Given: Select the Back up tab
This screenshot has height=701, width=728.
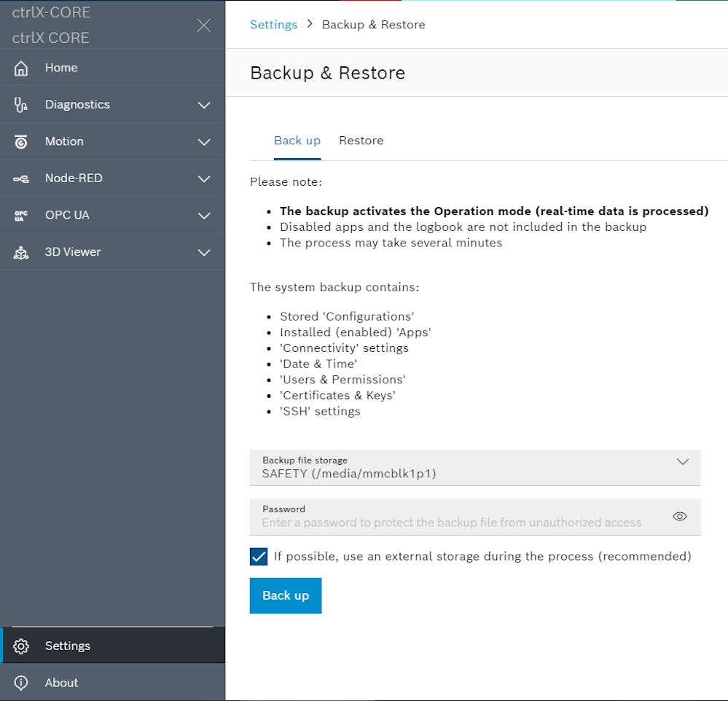Looking at the screenshot, I should coord(297,141).
